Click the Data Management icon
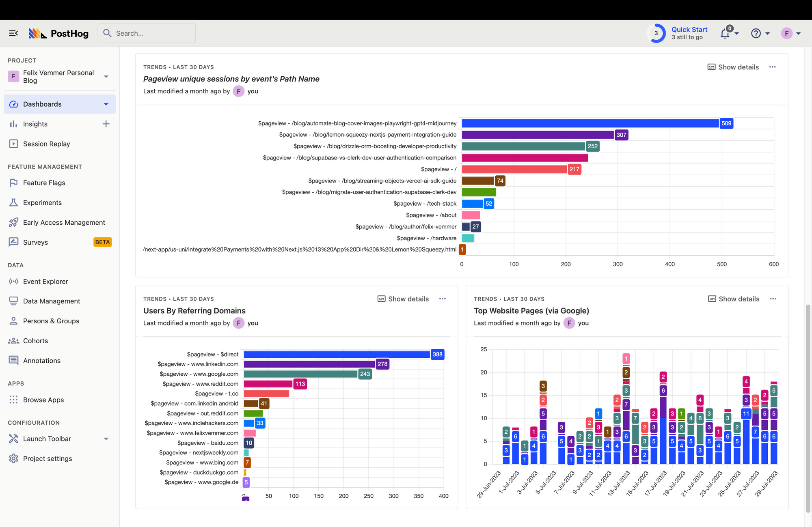812x527 pixels. [x=14, y=301]
